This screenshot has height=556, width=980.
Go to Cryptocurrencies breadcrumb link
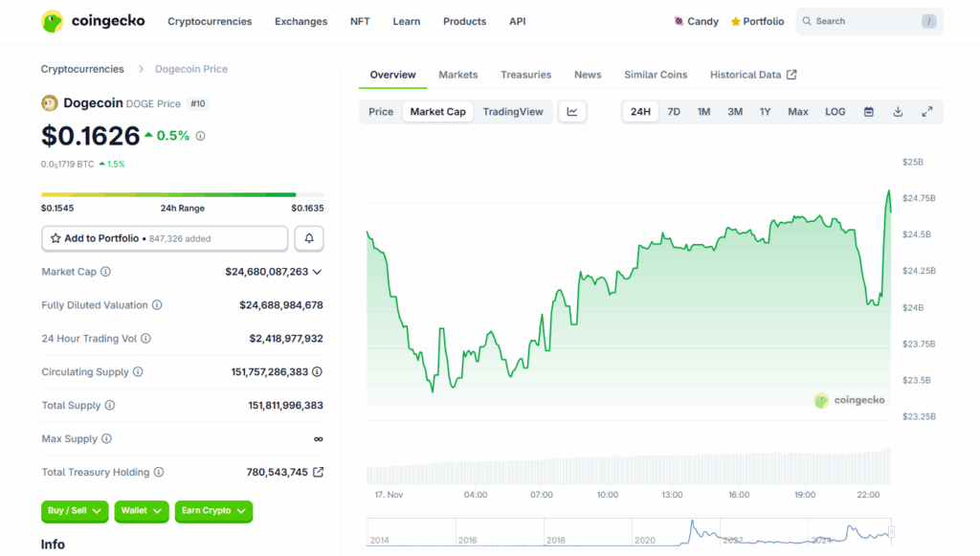click(x=82, y=69)
